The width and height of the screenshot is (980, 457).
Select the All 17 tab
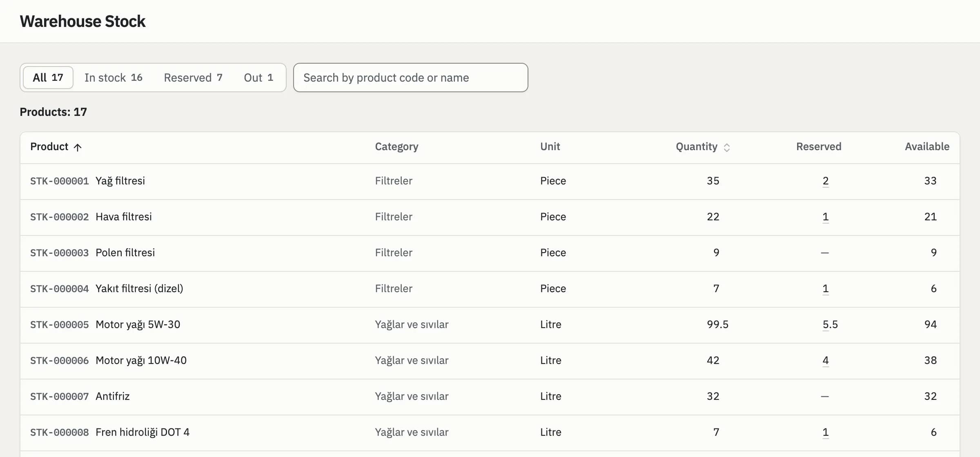point(48,78)
